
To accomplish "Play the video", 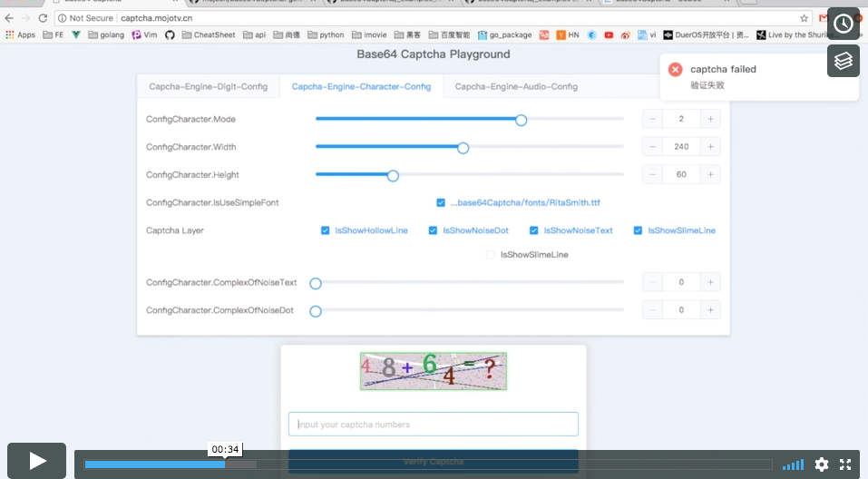I will point(36,461).
